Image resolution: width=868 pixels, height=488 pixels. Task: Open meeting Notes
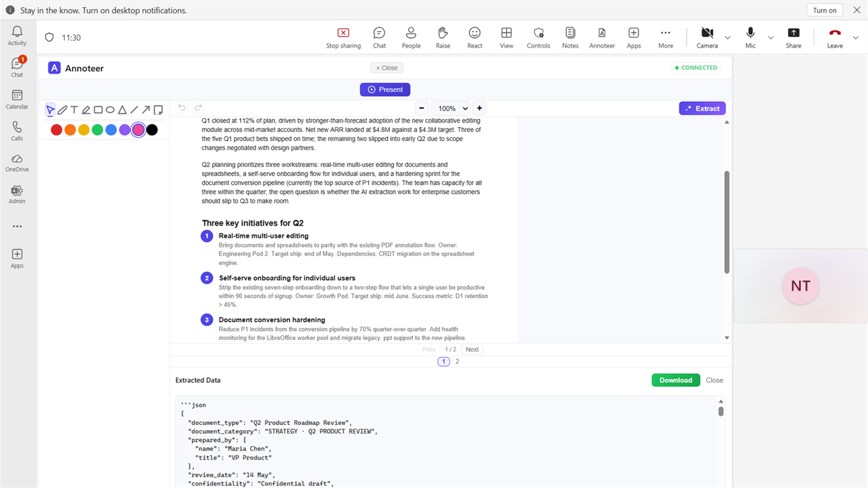coord(570,37)
